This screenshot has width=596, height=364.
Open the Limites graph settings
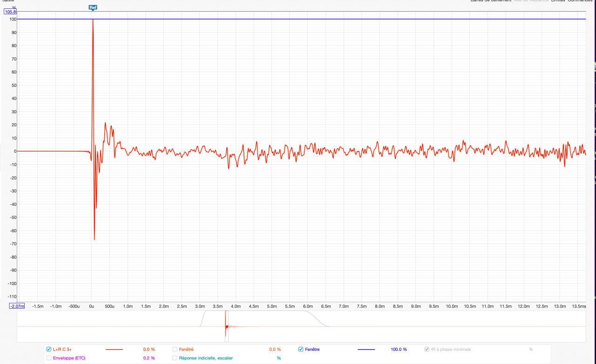(x=558, y=1)
